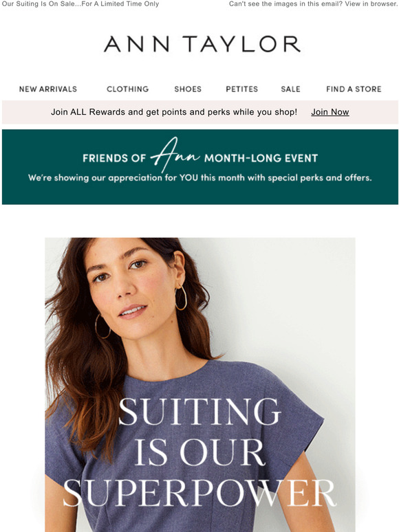Viewport: 399px width, 532px height.
Task: Click the MONTH-LONG EVENT text in banner
Action: point(261,158)
